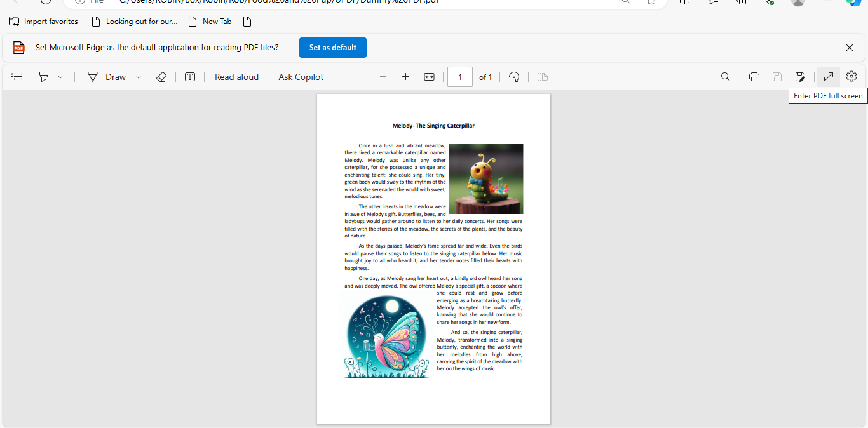Print the PDF document
868x428 pixels.
point(754,77)
